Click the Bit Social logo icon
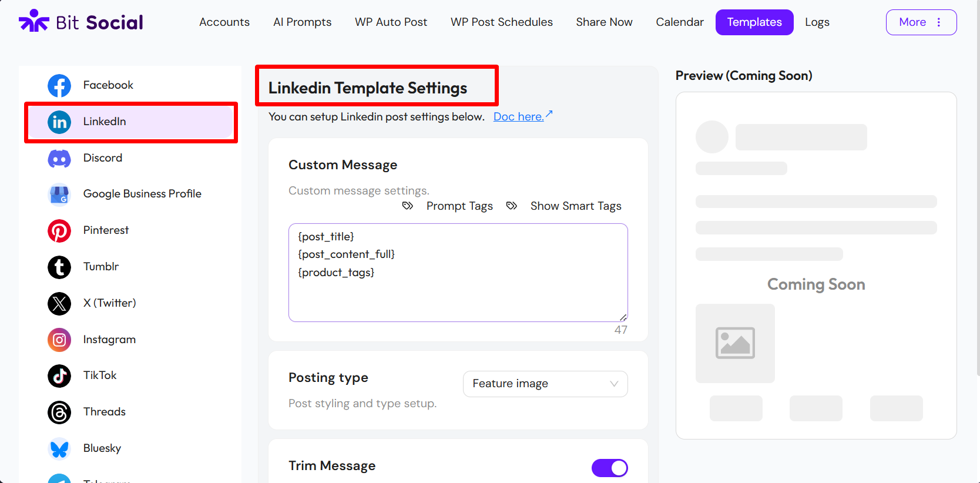Screen dimensions: 980x483 34,21
